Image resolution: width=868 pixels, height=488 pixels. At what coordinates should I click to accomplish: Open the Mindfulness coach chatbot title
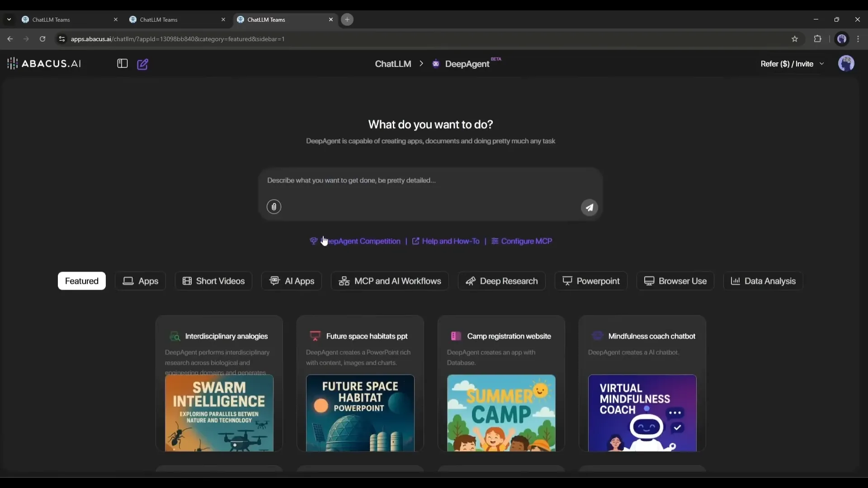point(651,336)
